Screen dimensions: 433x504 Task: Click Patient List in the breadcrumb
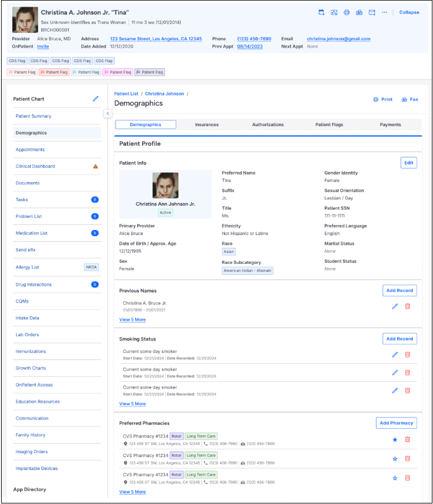126,94
